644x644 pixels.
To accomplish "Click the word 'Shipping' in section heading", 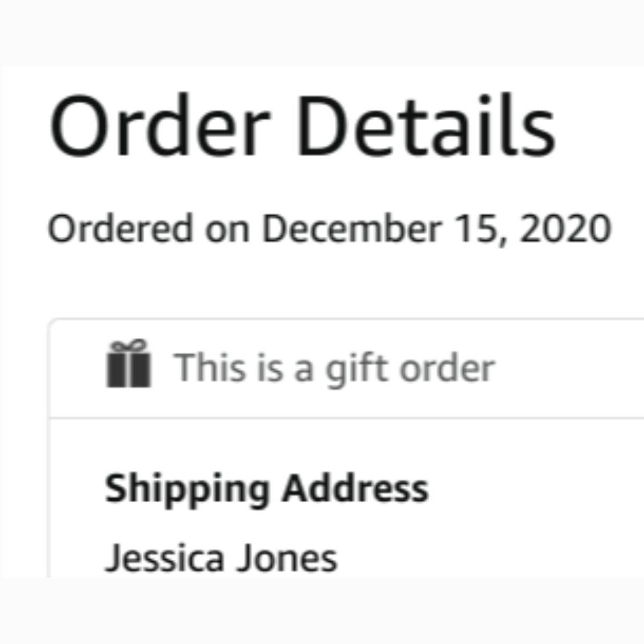I will tap(187, 490).
